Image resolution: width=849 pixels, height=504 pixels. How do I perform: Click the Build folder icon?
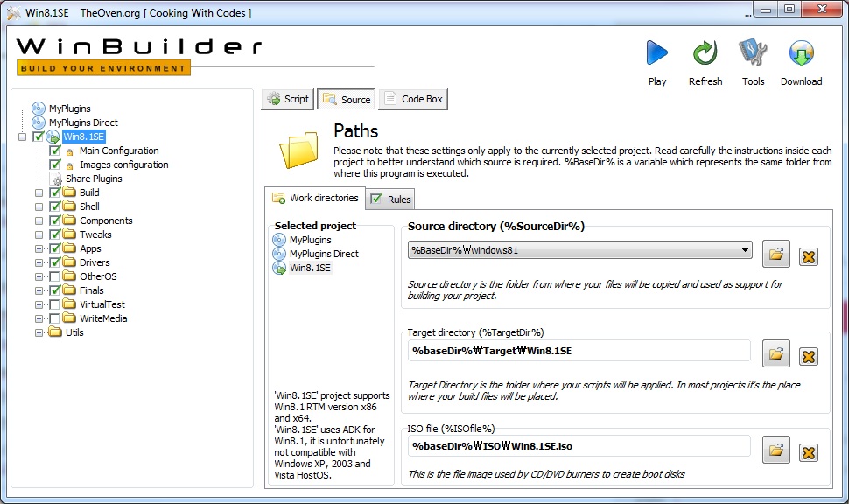pyautogui.click(x=69, y=192)
